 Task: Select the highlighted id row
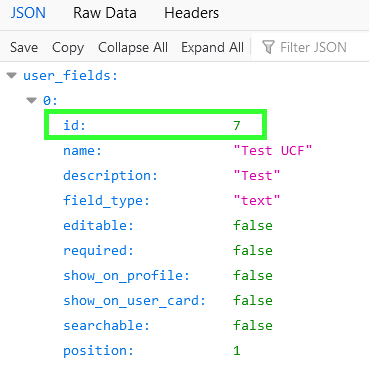[155, 125]
